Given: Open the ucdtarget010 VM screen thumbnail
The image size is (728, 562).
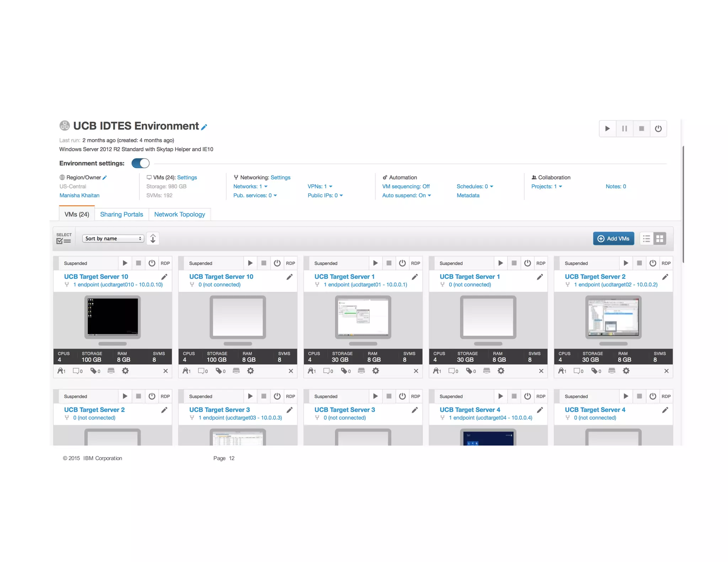Looking at the screenshot, I should click(x=113, y=317).
